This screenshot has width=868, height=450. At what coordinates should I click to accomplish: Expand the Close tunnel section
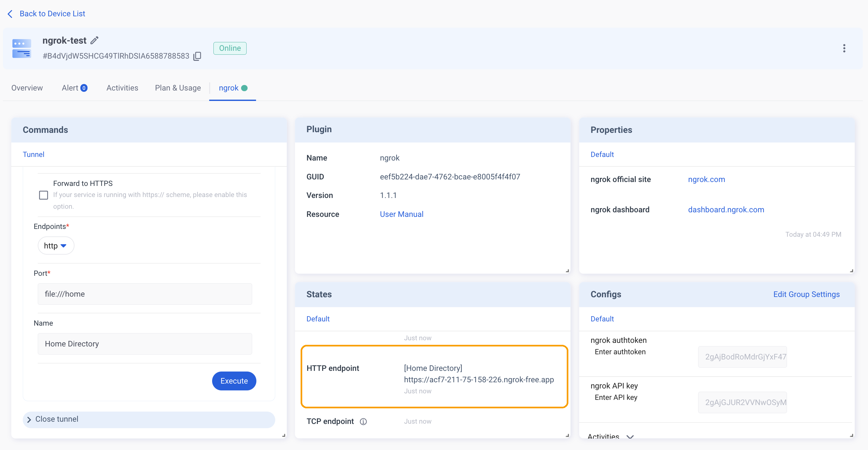(149, 419)
